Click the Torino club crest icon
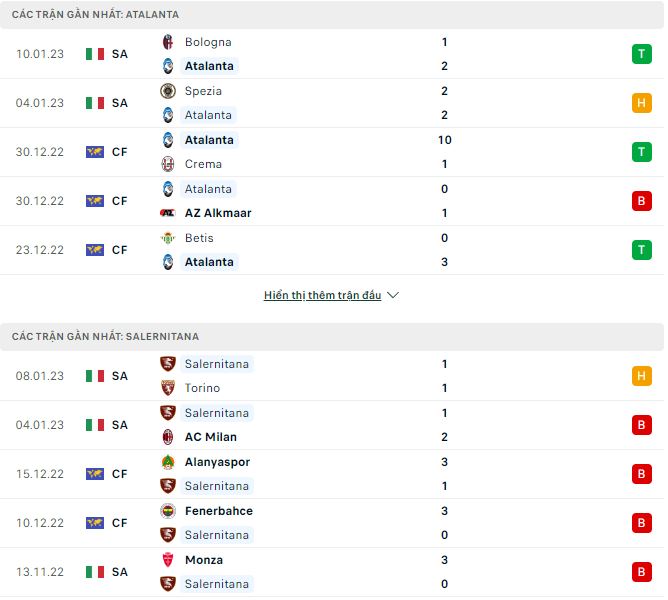 pos(168,388)
